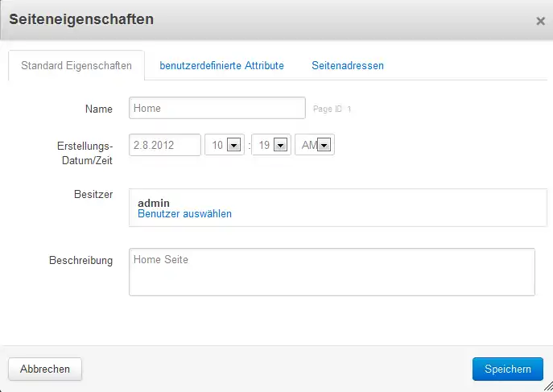The width and height of the screenshot is (553, 392).
Task: Focus the Beschreibung text area
Action: point(332,272)
